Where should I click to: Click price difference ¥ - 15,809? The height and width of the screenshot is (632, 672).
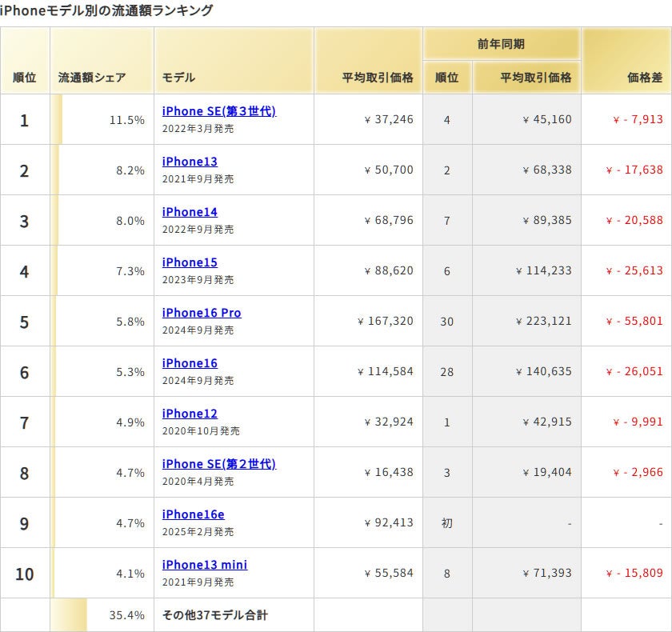pos(634,573)
